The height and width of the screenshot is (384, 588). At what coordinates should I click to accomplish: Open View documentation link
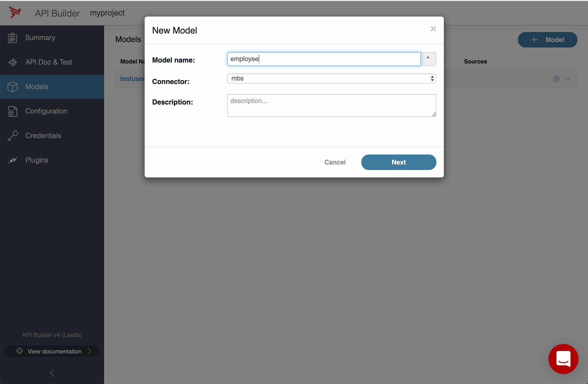(52, 351)
